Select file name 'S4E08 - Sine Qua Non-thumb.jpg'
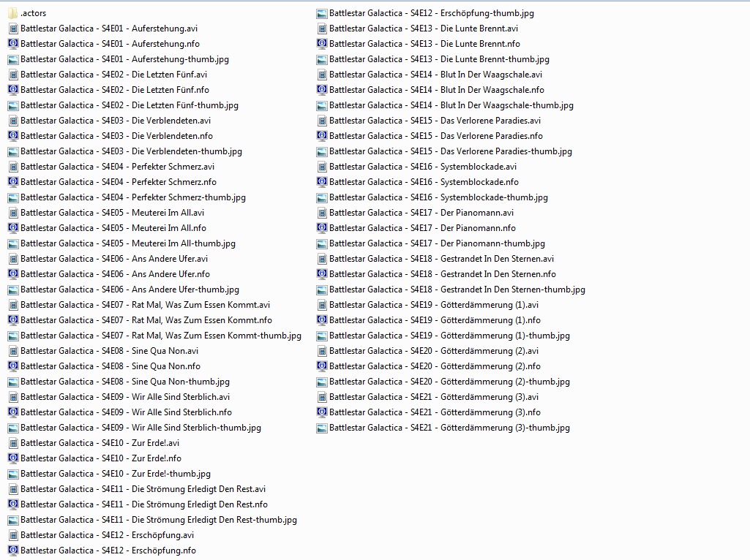Screen dimensions: 750x560 (x=125, y=382)
